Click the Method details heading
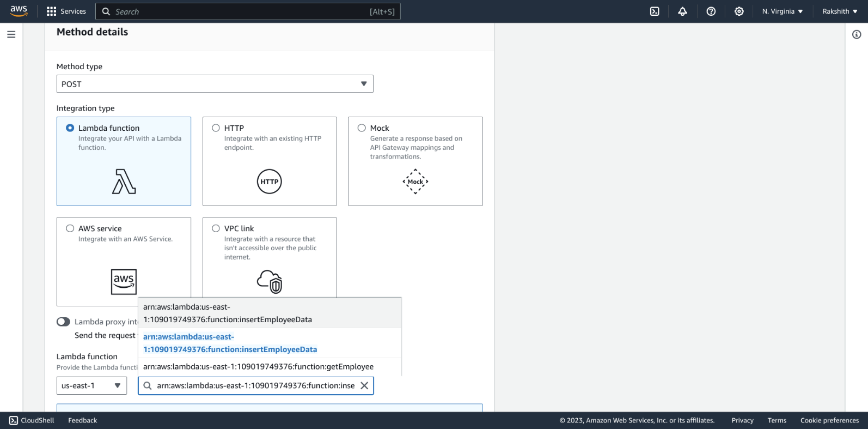868x429 pixels. tap(92, 32)
